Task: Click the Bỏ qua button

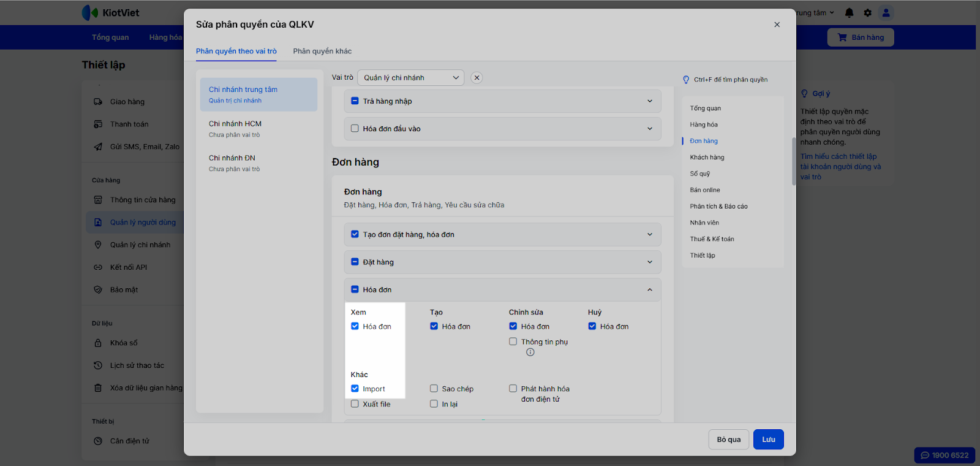Action: point(728,440)
